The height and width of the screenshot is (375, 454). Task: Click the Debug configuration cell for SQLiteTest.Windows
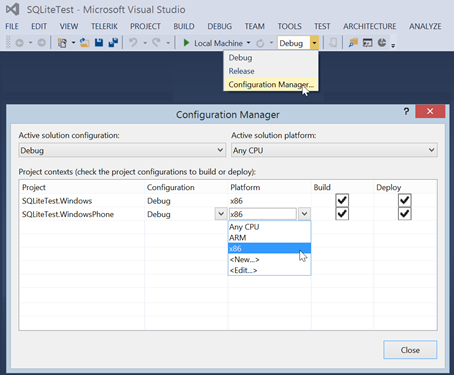(159, 201)
